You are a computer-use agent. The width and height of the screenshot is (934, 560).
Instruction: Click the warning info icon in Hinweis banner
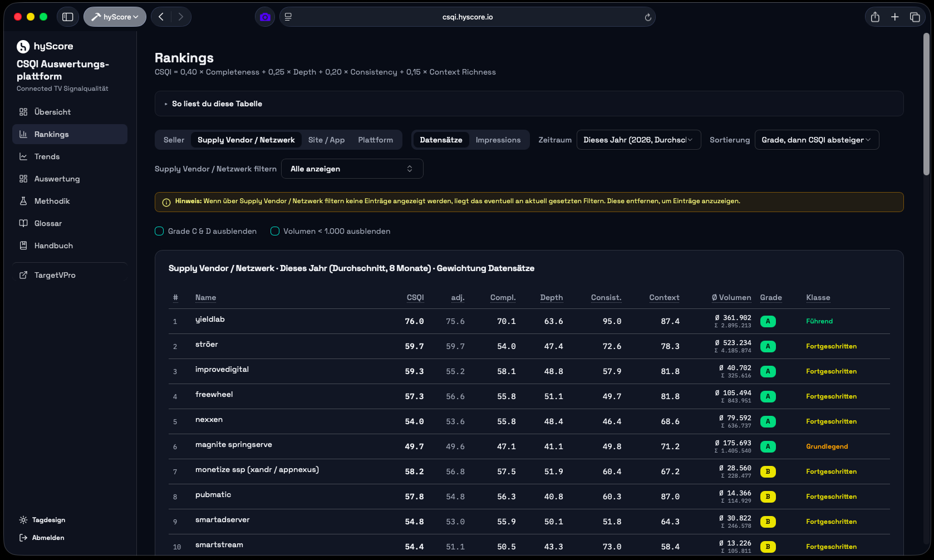(x=166, y=202)
